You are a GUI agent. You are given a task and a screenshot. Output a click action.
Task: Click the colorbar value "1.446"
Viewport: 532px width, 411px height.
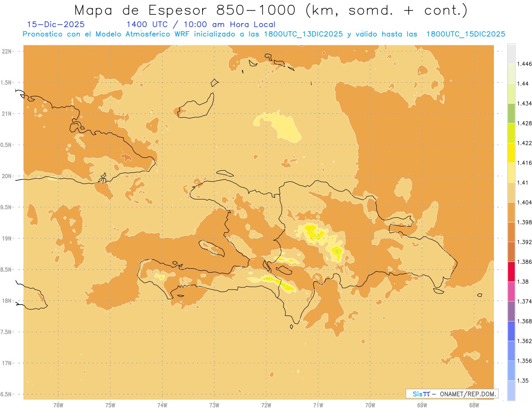tap(524, 64)
